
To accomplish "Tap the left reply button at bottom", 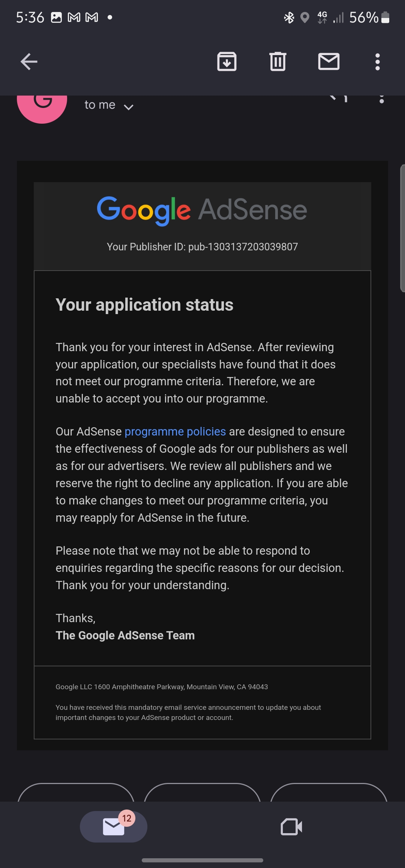I will point(76,792).
